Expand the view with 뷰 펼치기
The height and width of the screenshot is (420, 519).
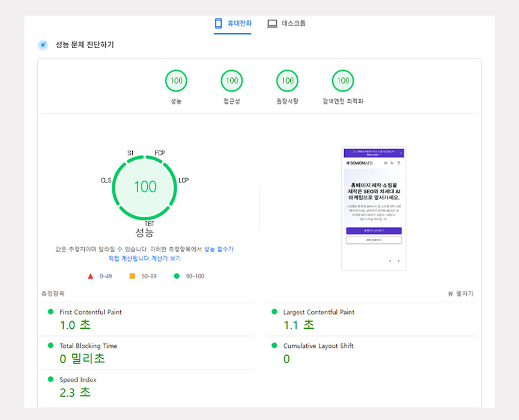click(x=460, y=293)
